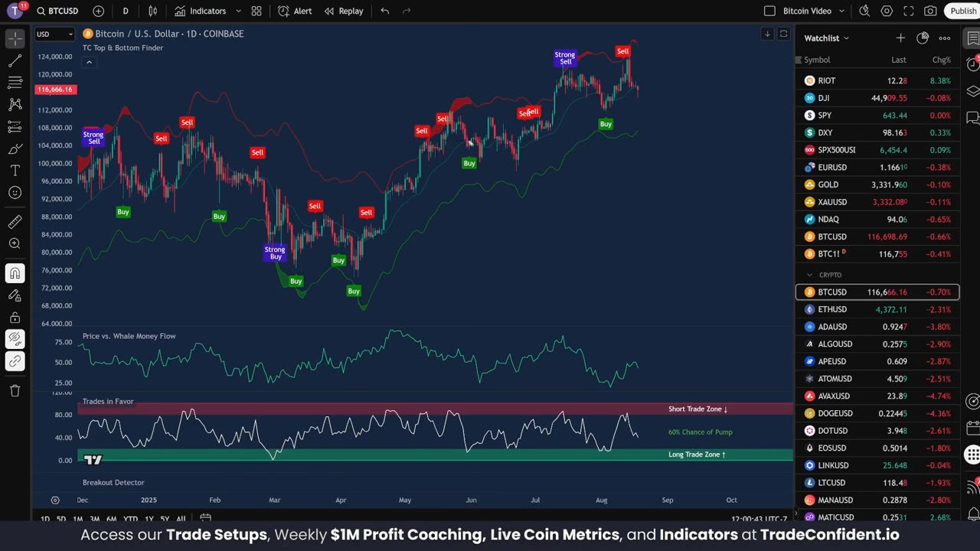
Task: Open the candlestick chart type menu
Action: tap(153, 11)
